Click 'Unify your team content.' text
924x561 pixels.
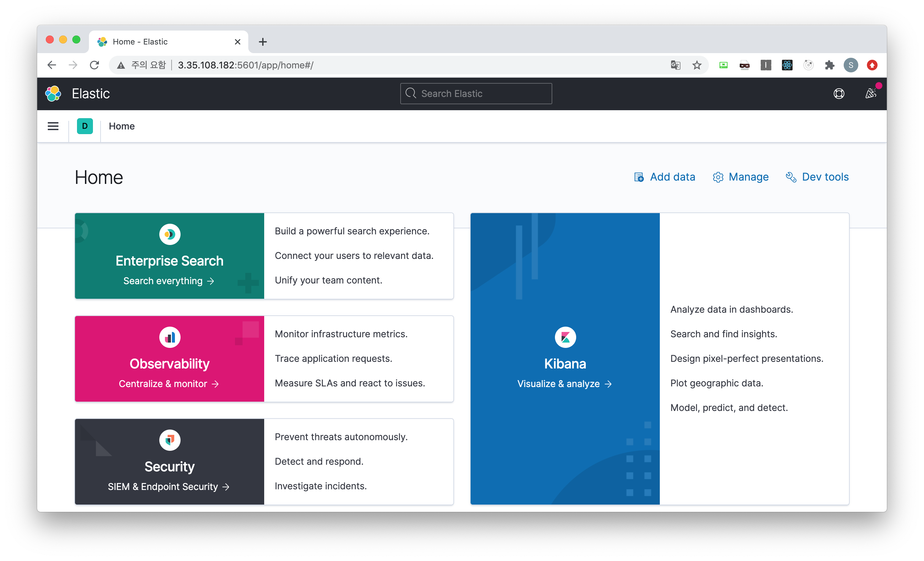[x=329, y=280]
